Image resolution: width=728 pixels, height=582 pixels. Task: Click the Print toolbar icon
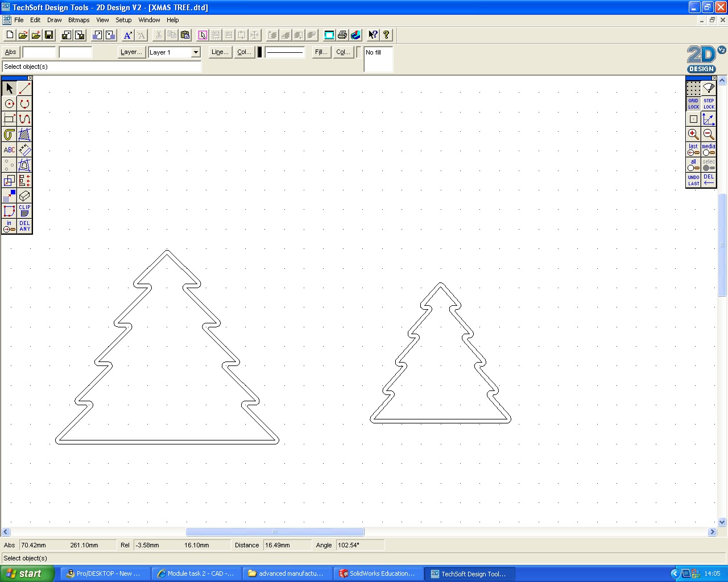pos(342,35)
